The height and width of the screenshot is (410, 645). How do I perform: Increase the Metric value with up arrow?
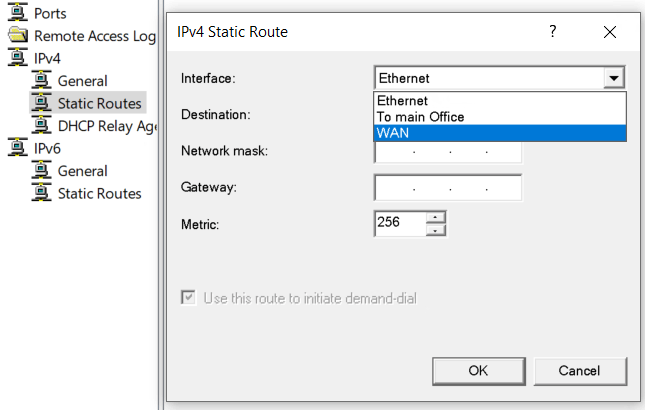pyautogui.click(x=436, y=218)
